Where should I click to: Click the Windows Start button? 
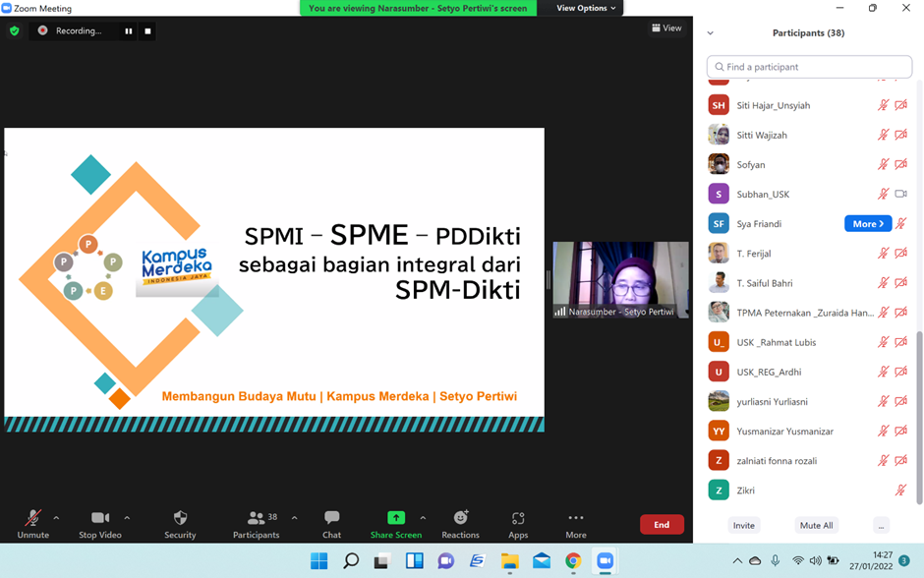(318, 561)
